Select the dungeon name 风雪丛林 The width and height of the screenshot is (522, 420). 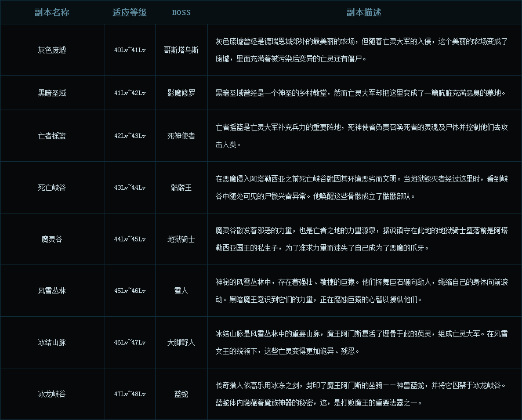pos(52,291)
